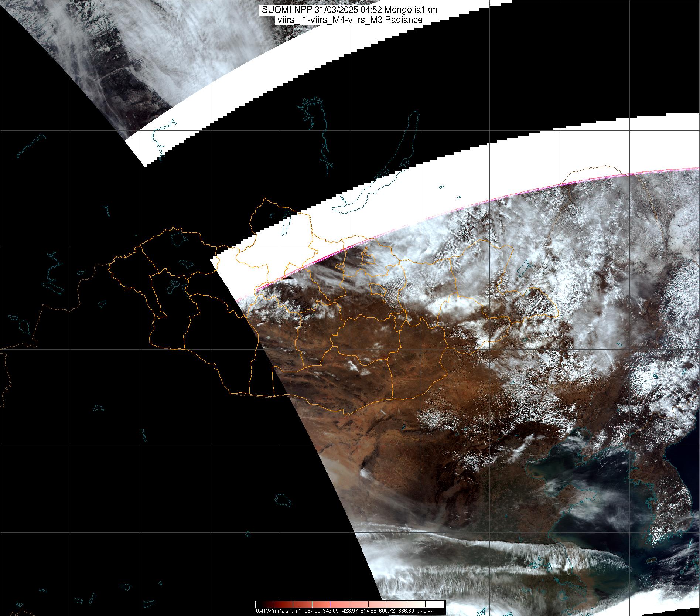Click the colorbar value "600.72"
This screenshot has height=616, width=700.
387,611
